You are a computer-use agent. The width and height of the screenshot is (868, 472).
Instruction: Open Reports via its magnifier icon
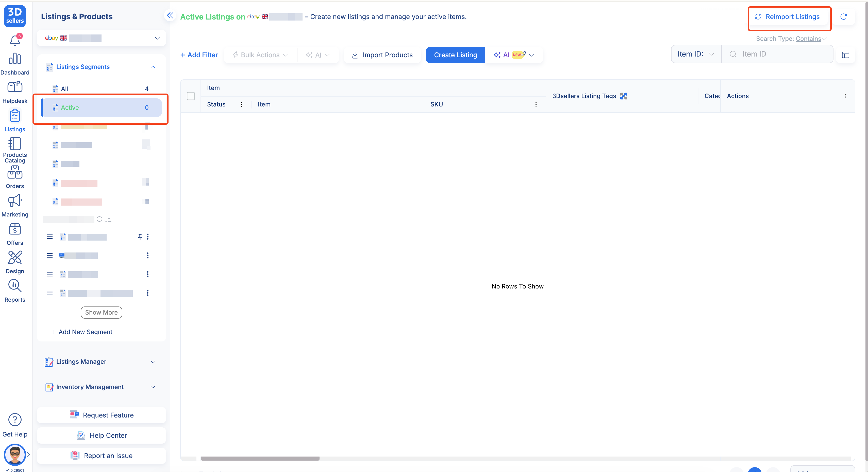15,286
